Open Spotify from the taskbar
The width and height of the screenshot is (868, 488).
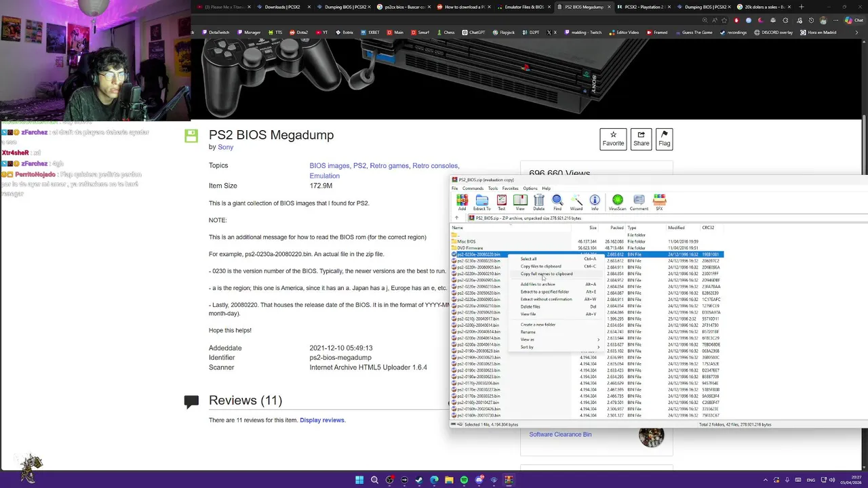464,480
